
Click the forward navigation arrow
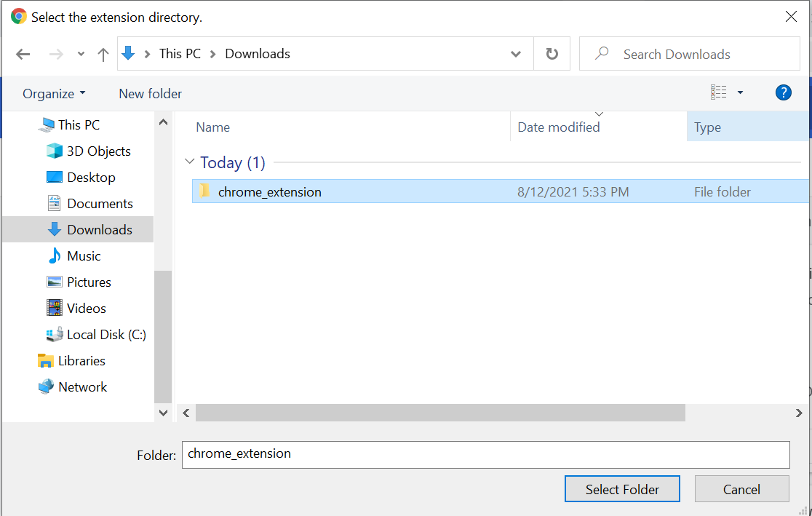[56, 54]
